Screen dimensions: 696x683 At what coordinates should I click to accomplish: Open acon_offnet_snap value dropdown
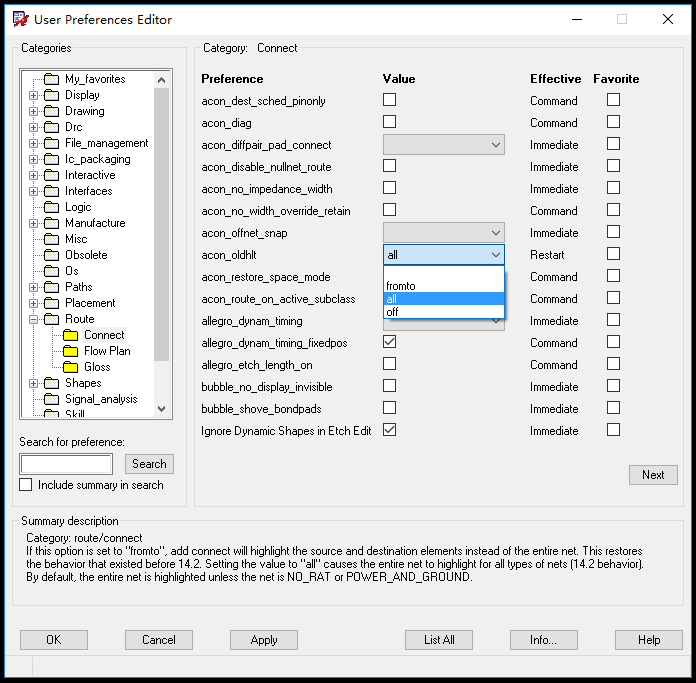[x=444, y=233]
